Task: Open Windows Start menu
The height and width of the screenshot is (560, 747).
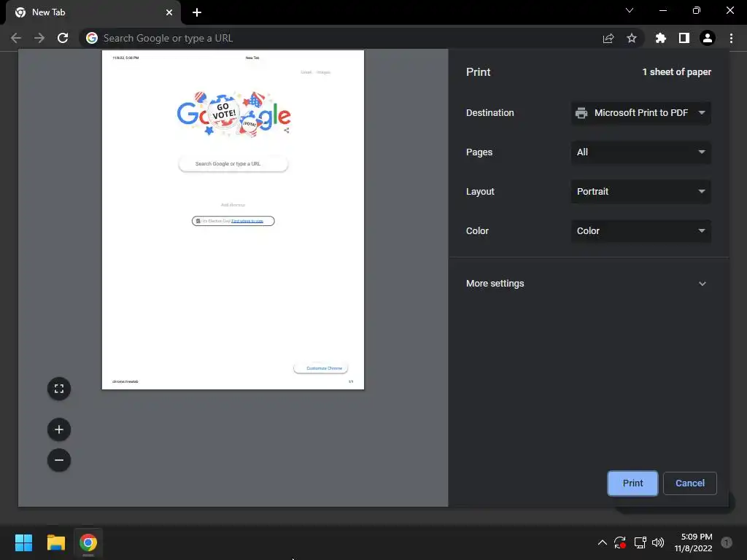Action: (x=23, y=542)
